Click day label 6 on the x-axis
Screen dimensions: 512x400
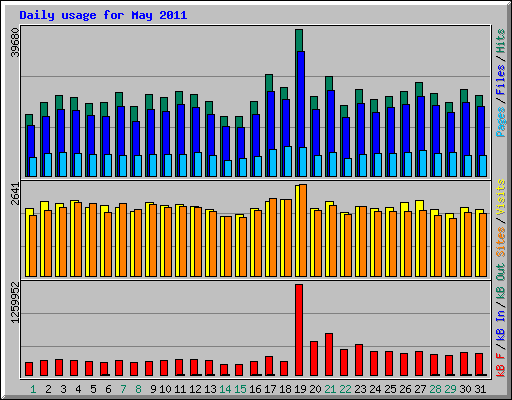[108, 389]
